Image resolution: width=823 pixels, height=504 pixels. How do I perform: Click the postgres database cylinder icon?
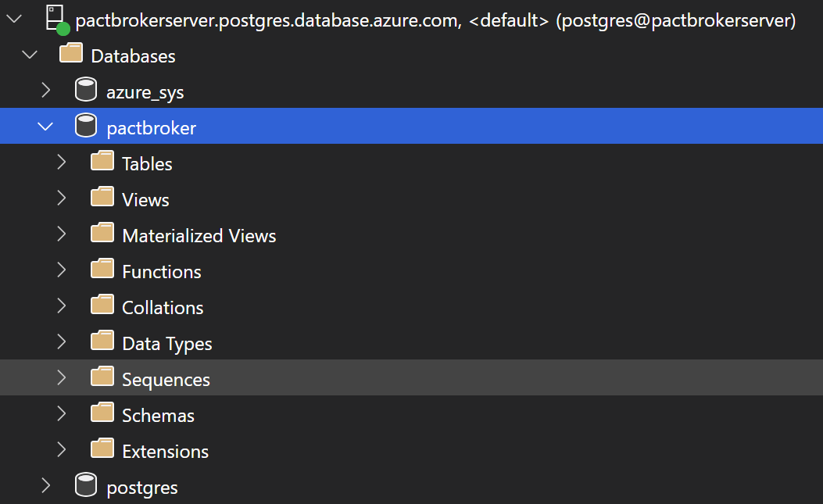click(x=85, y=484)
